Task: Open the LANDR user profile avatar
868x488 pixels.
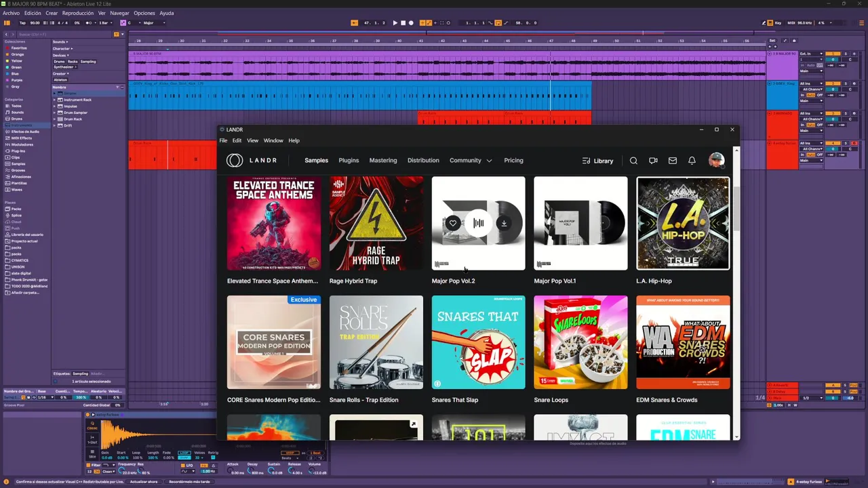Action: pos(716,161)
